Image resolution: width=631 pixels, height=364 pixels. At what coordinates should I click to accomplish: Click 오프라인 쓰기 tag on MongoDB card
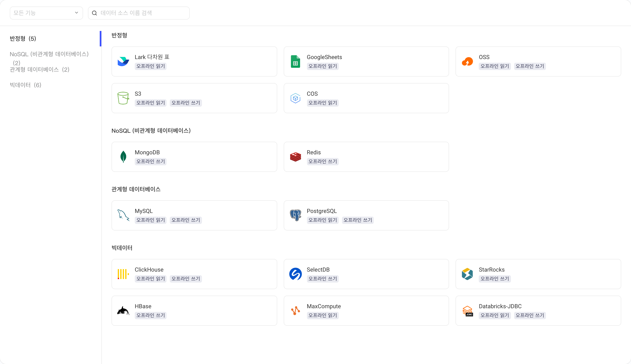tap(150, 161)
